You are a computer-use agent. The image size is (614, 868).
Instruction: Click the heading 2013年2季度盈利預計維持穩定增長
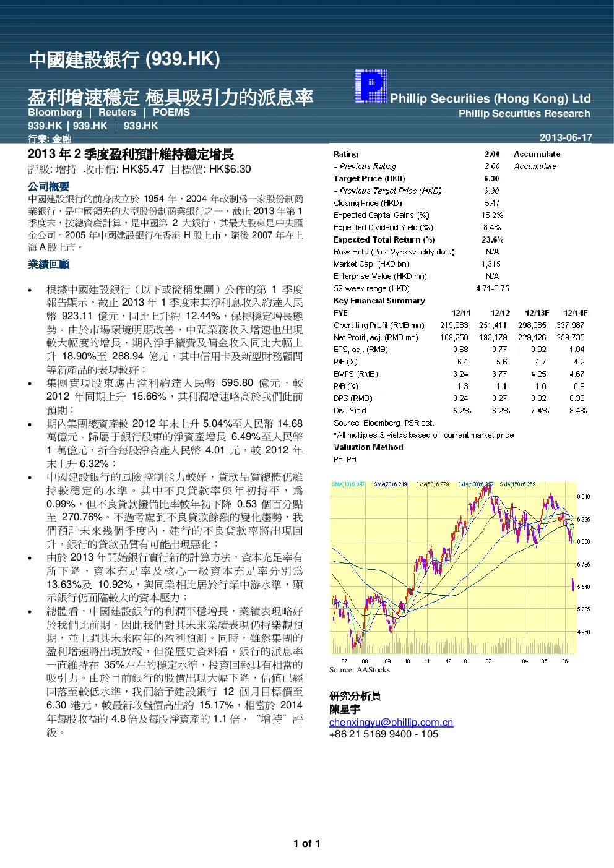tap(131, 154)
